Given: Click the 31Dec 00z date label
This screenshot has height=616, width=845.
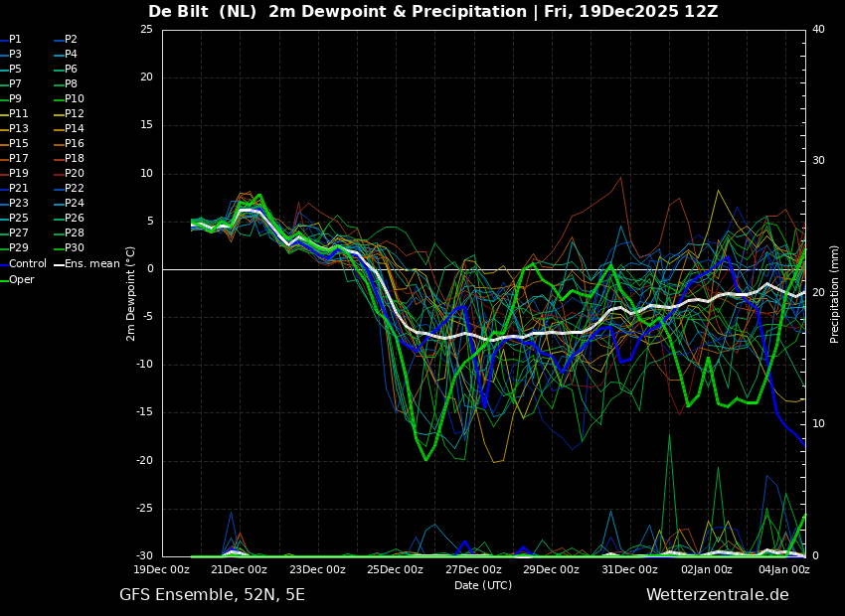Looking at the screenshot, I should pyautogui.click(x=629, y=569).
